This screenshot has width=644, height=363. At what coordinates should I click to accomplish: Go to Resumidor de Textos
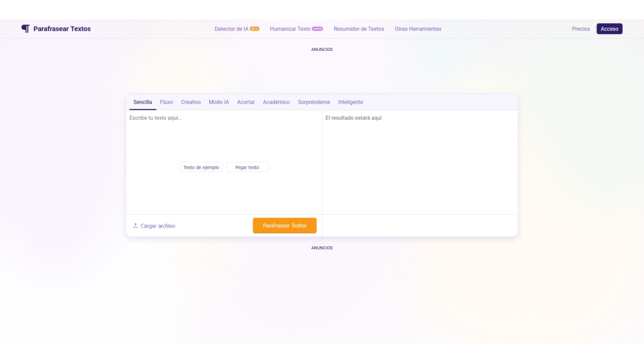point(359,29)
